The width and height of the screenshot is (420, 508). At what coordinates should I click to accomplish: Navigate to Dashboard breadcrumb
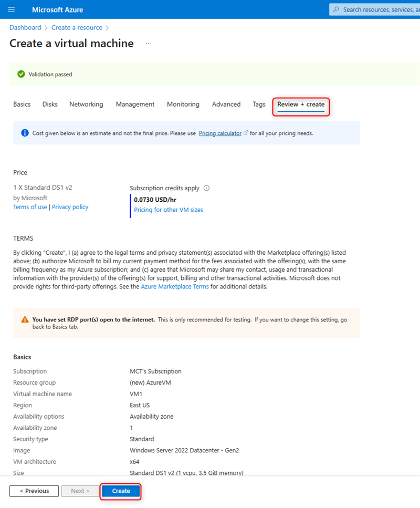(x=25, y=27)
